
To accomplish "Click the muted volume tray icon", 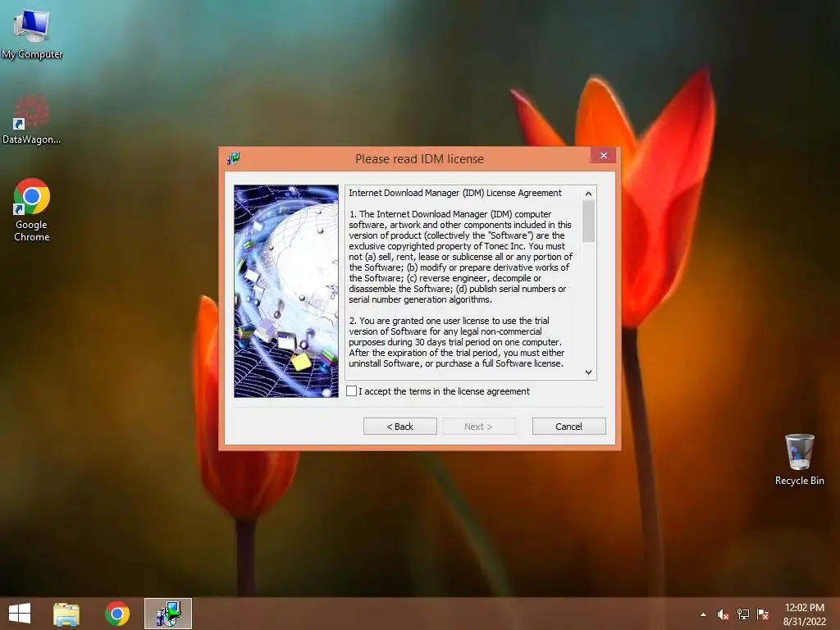I will [724, 614].
